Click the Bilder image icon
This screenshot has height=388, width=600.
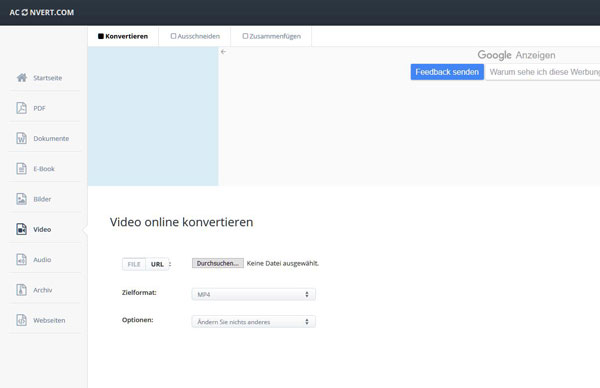(21, 199)
